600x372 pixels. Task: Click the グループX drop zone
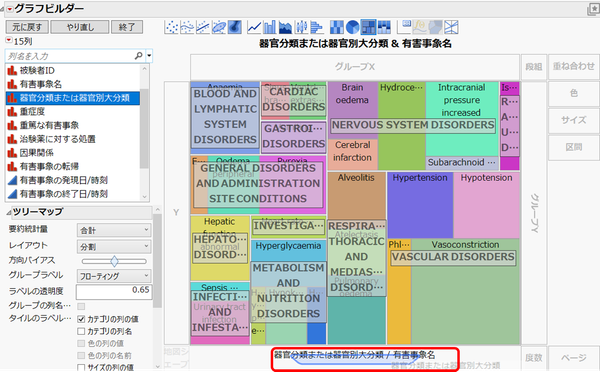pos(355,67)
